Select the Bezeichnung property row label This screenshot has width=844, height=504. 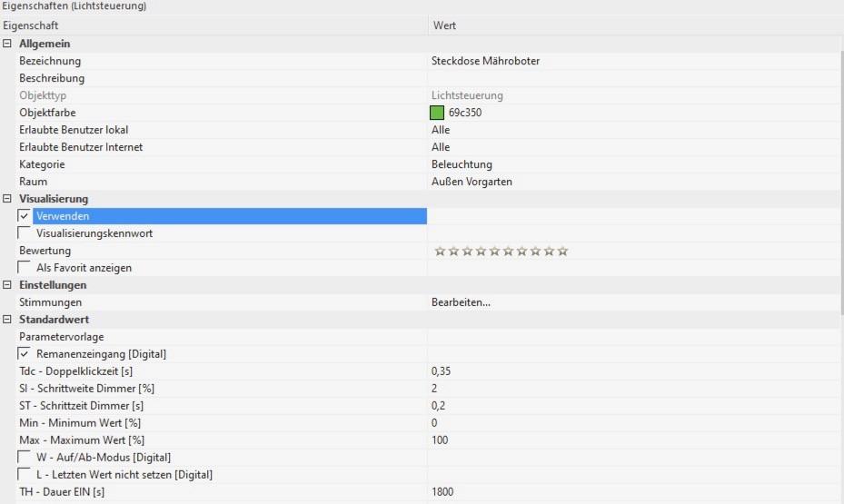[50, 61]
